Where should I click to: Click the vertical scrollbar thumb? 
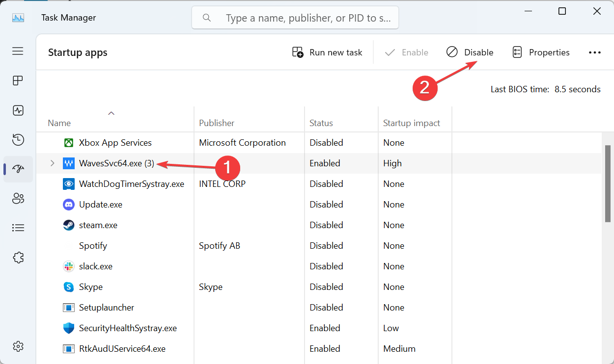coord(608,183)
